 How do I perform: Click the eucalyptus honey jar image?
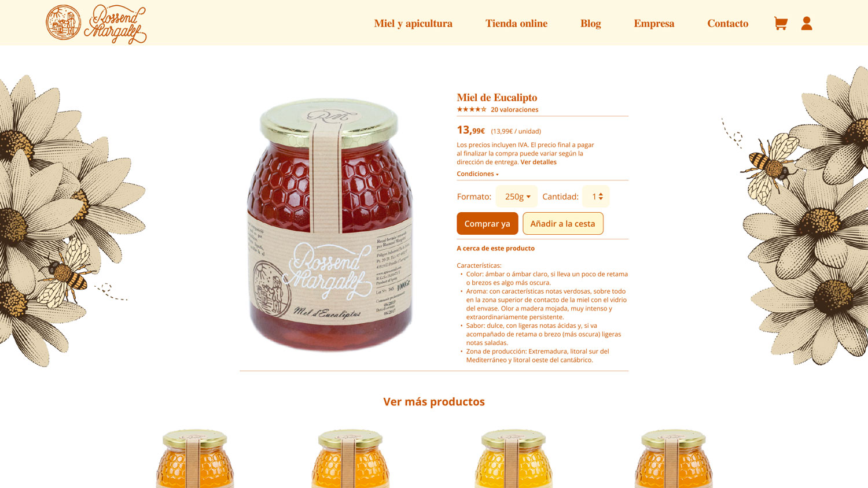pyautogui.click(x=330, y=225)
